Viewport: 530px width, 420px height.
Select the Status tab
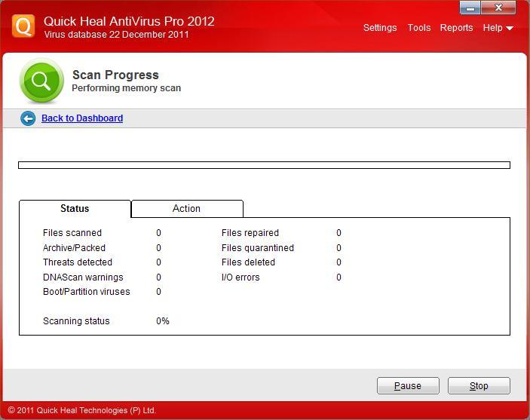[x=75, y=209]
